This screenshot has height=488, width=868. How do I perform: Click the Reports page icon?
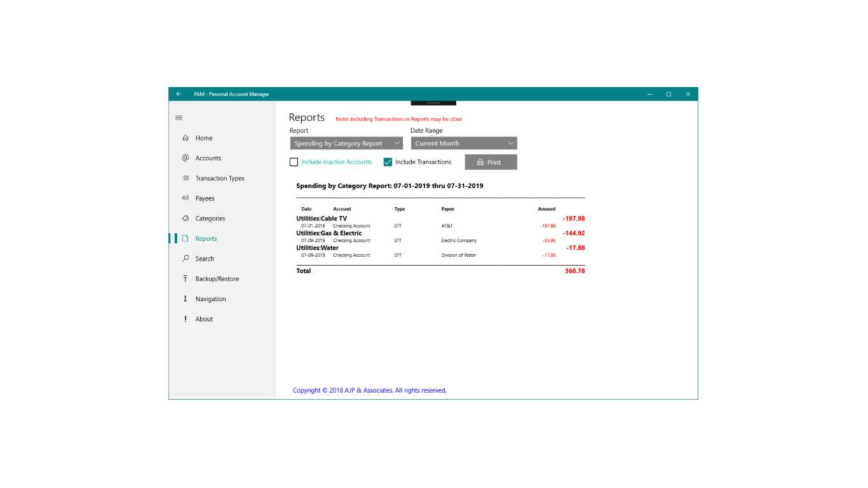[186, 238]
